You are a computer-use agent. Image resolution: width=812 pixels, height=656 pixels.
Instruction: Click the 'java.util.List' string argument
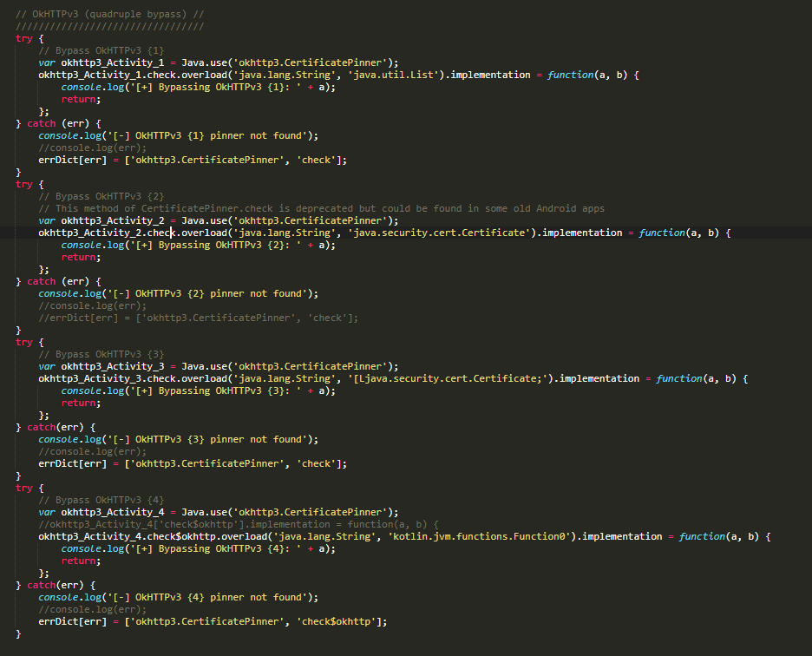click(x=396, y=75)
